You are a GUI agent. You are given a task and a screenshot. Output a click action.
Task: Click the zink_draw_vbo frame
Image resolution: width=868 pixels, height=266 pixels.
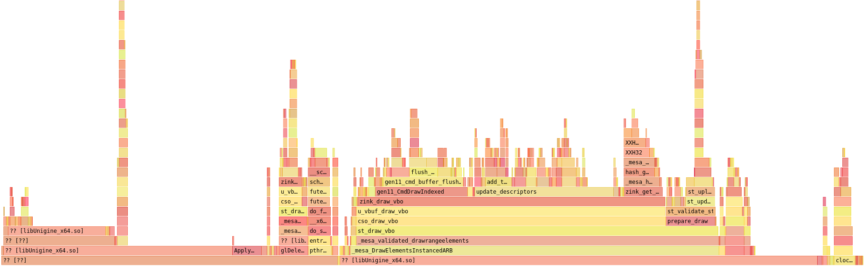pyautogui.click(x=511, y=202)
